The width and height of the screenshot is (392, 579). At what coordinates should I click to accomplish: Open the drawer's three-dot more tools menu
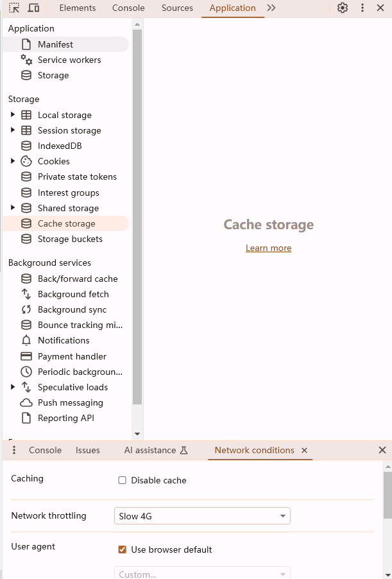(x=14, y=450)
